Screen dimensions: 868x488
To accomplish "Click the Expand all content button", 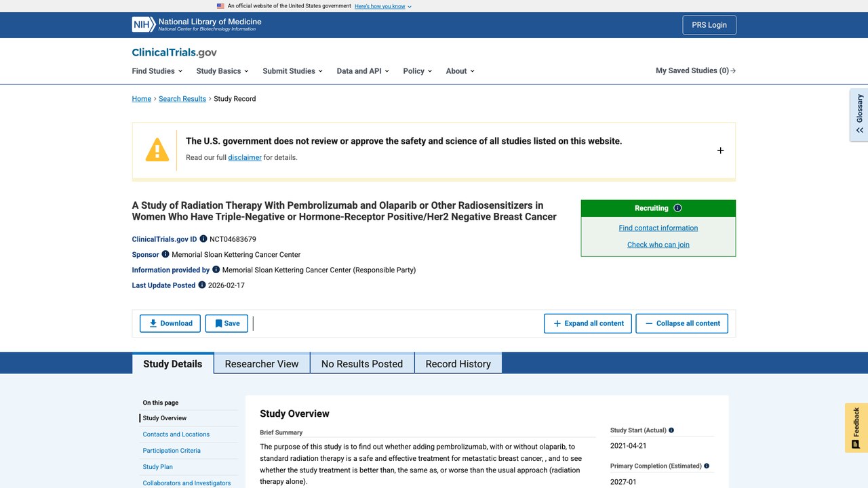I will point(588,323).
